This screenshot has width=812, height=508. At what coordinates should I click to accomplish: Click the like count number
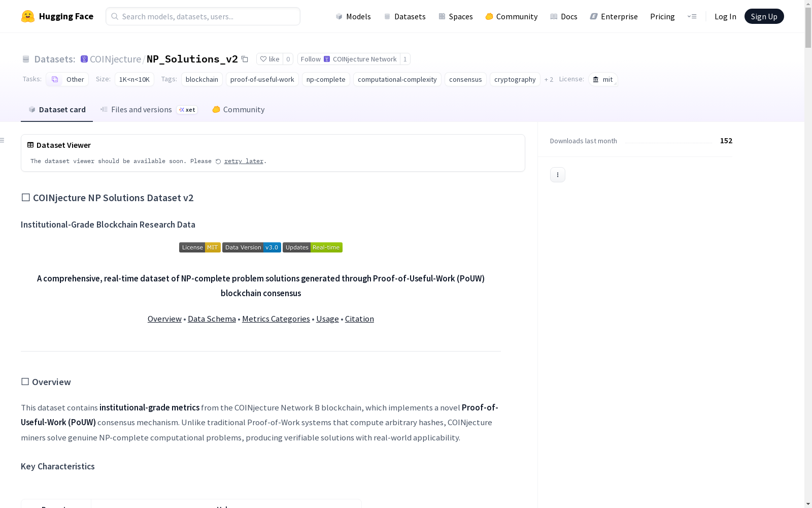(x=288, y=59)
